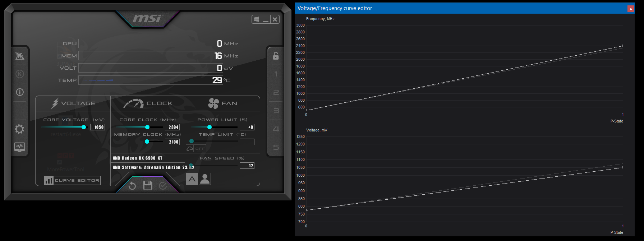Click the 'Frequency, MHz' axis label

click(320, 19)
